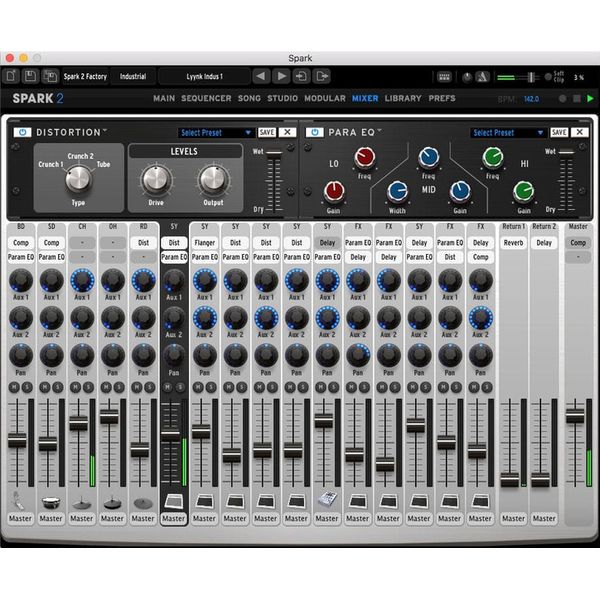This screenshot has height=600, width=600.
Task: Click the tempo knob icon beside metronome
Action: tap(467, 77)
